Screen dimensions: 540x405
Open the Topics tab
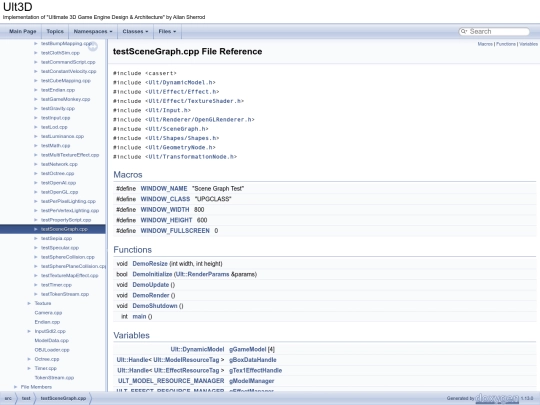[x=55, y=31]
